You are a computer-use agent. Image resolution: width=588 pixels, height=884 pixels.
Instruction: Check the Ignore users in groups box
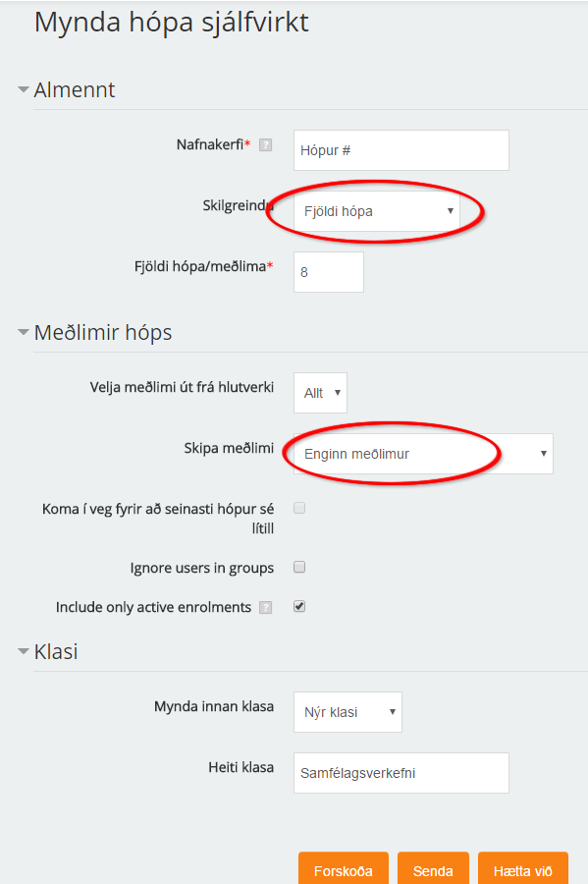pyautogui.click(x=297, y=567)
